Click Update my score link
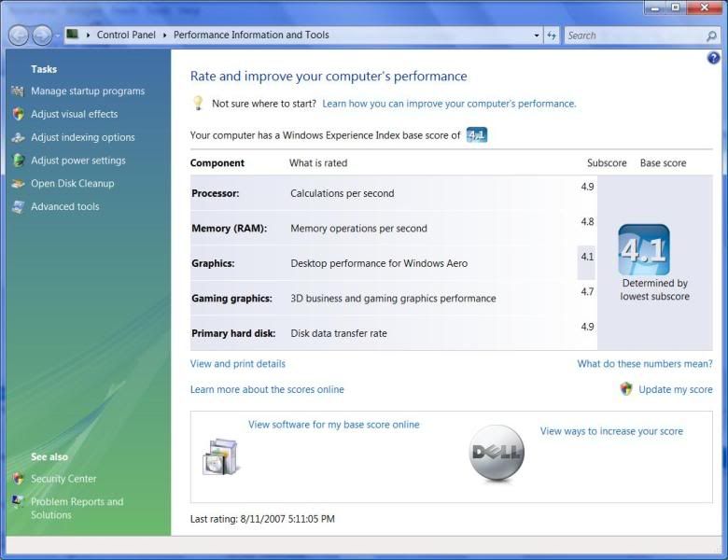Viewport: 728px width, 560px height. pyautogui.click(x=676, y=389)
